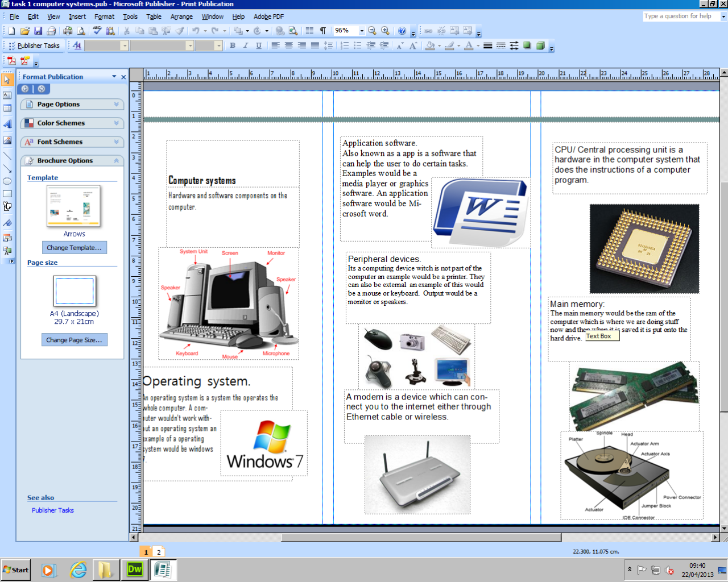Select the Line tool
The image size is (728, 582).
tap(7, 155)
